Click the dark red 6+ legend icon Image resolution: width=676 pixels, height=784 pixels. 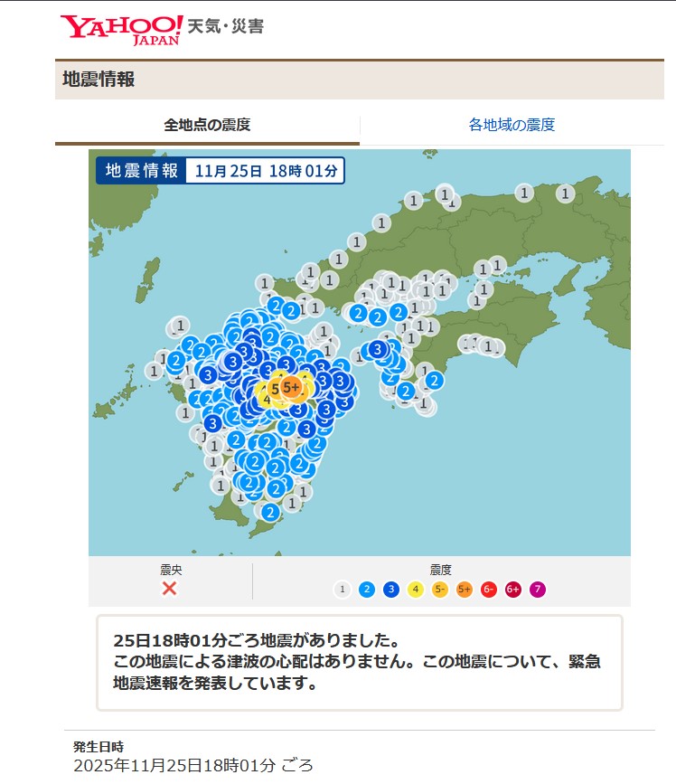tap(512, 590)
